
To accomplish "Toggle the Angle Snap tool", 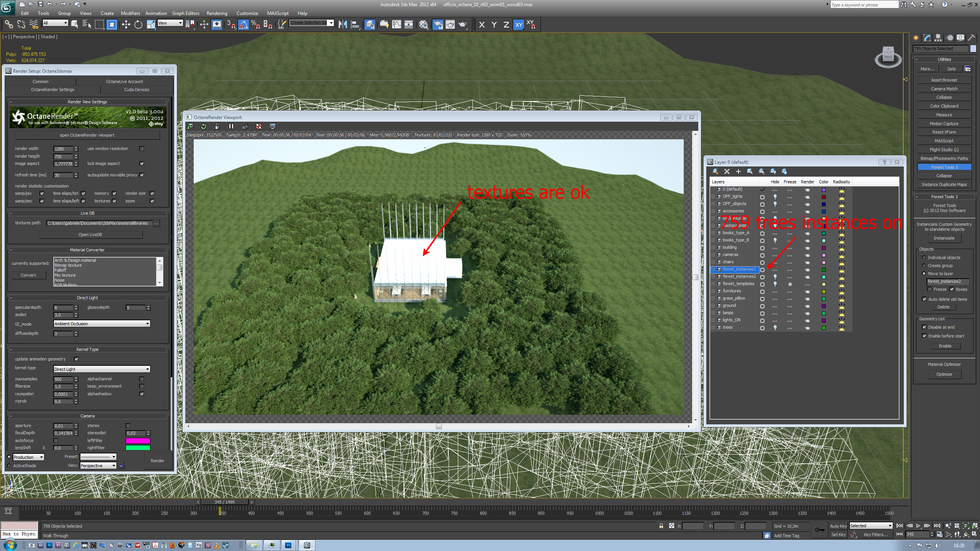I will point(243,25).
